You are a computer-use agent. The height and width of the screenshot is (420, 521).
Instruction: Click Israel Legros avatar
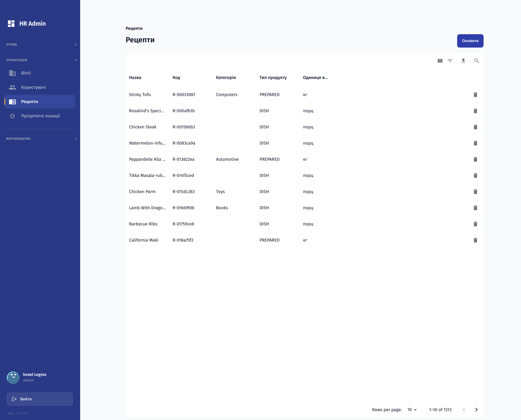coord(13,378)
